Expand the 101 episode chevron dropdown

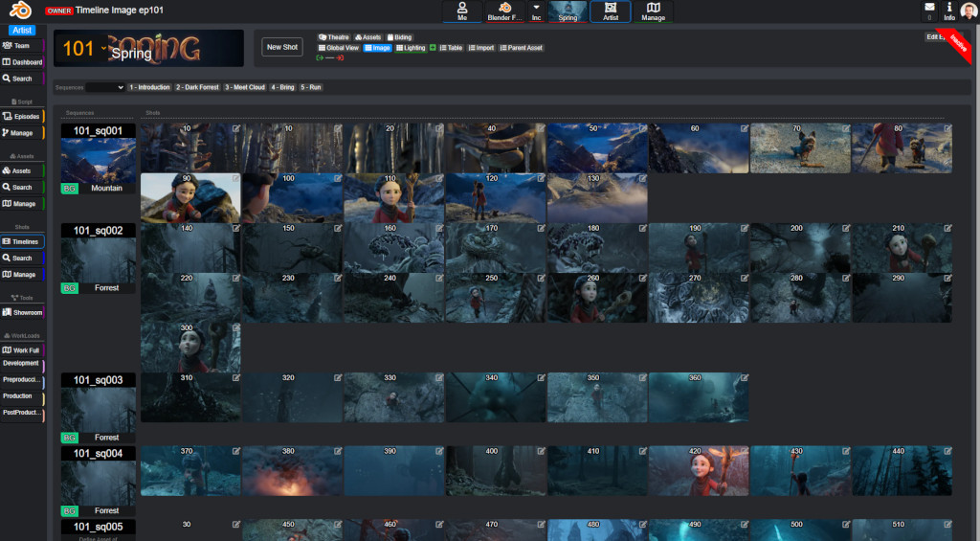[x=103, y=48]
